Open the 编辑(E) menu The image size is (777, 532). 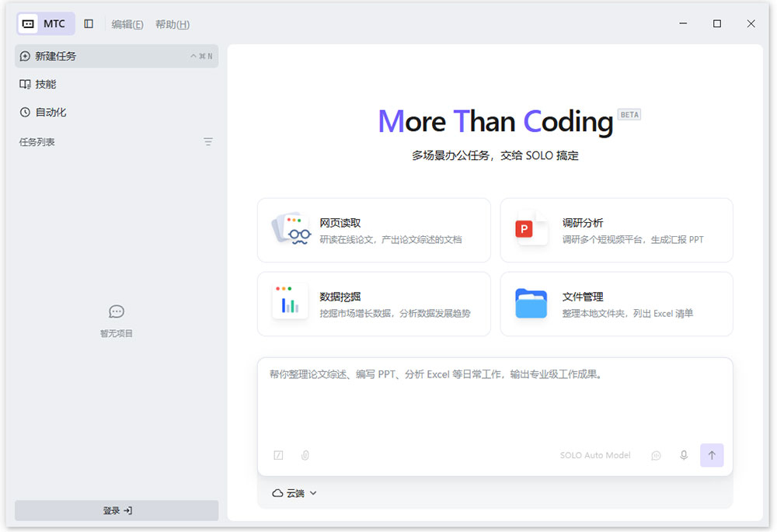pos(127,24)
